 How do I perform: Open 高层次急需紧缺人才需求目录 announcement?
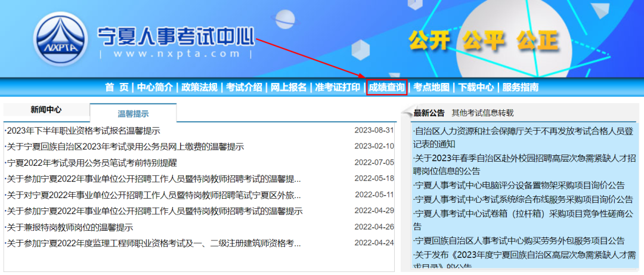525,260
